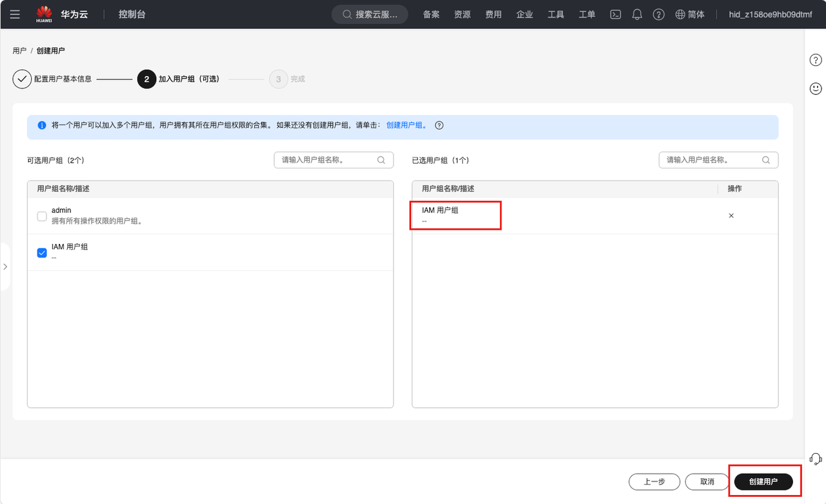Click the 取消 button
The height and width of the screenshot is (504, 826).
pyautogui.click(x=707, y=481)
